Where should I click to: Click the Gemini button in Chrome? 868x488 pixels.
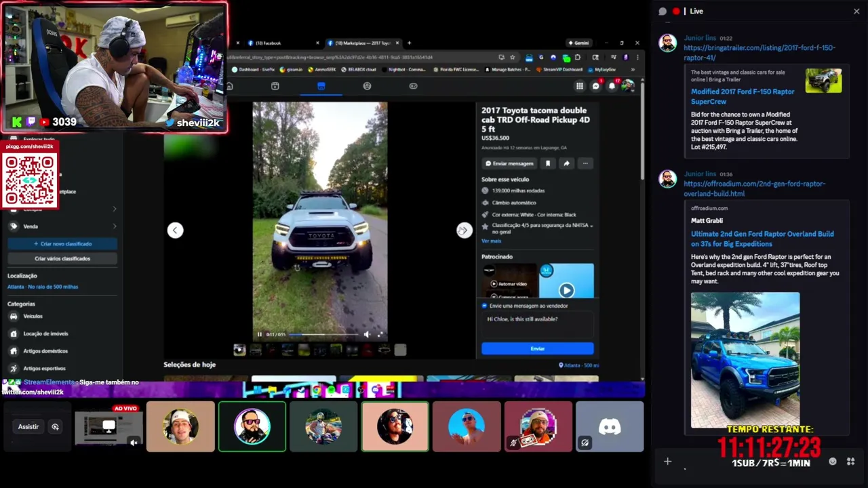click(578, 43)
